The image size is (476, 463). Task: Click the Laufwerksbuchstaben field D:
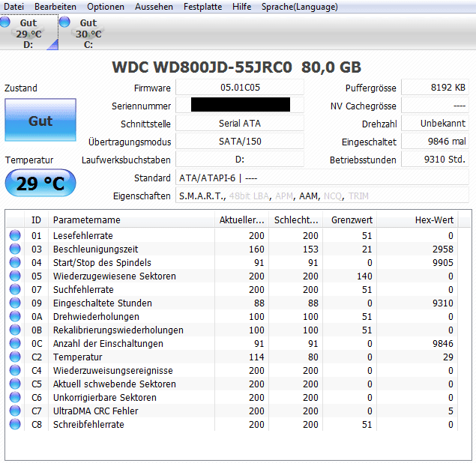(x=240, y=160)
